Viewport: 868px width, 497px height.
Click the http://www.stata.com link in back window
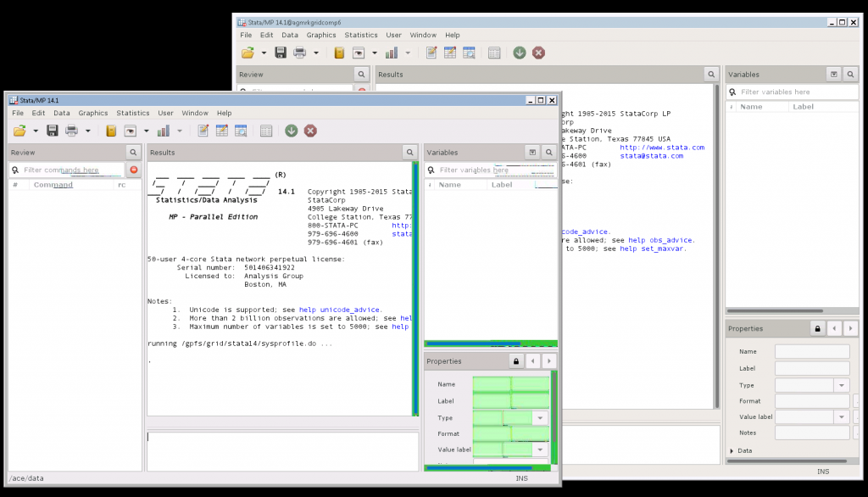[662, 148]
